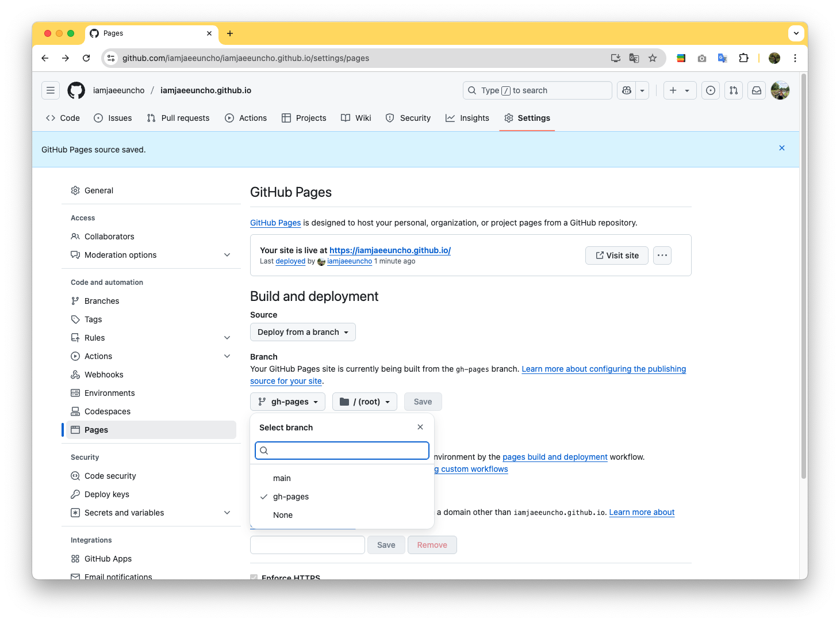The width and height of the screenshot is (840, 622).
Task: Open the Insights tab
Action: pos(467,118)
